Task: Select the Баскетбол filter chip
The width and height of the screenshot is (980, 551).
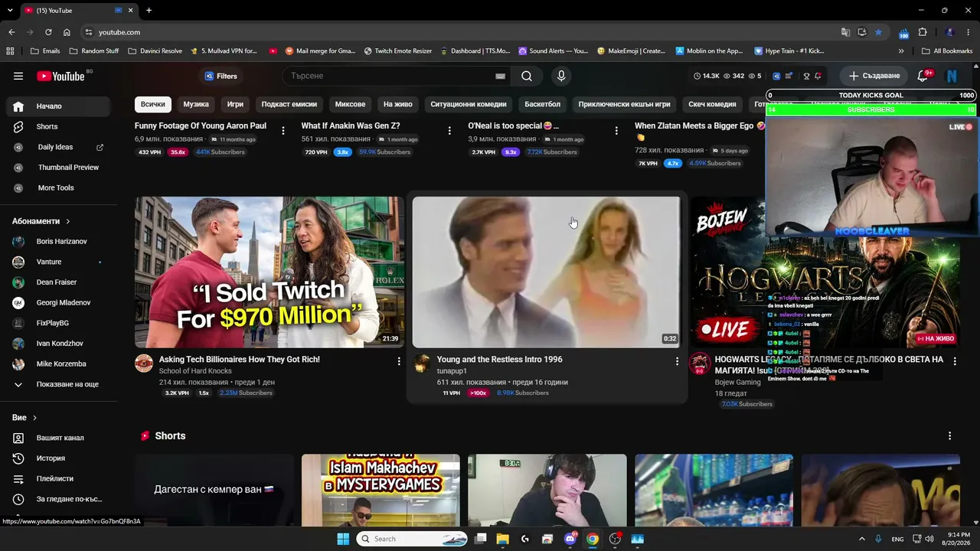Action: click(543, 104)
